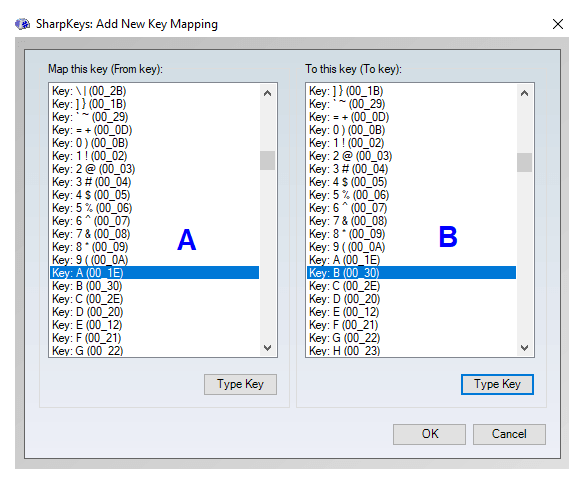
Task: Click the From key list down arrow
Action: (x=267, y=348)
